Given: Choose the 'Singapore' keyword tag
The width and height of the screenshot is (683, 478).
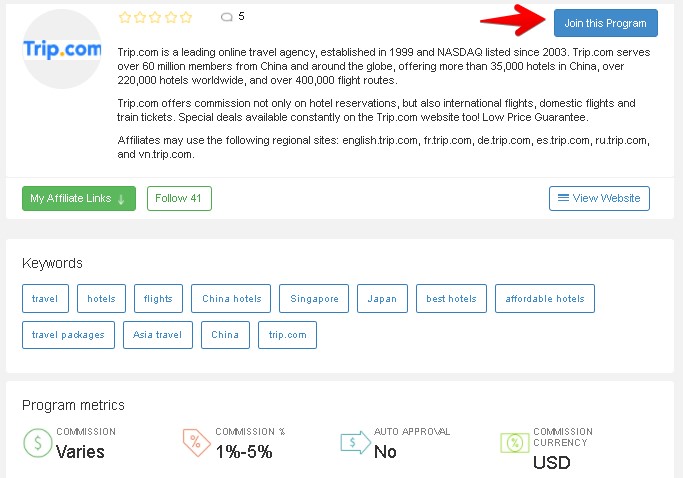Looking at the screenshot, I should [x=314, y=298].
